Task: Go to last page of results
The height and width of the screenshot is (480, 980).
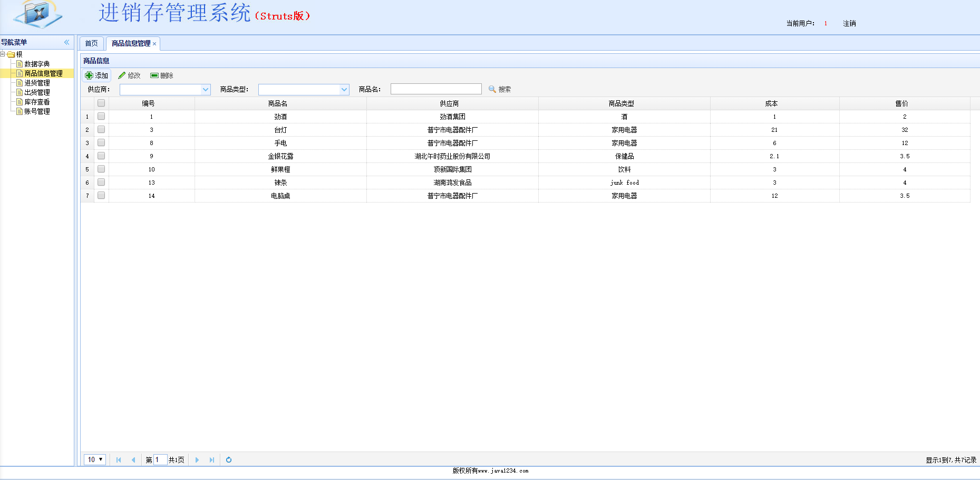Action: pos(212,460)
